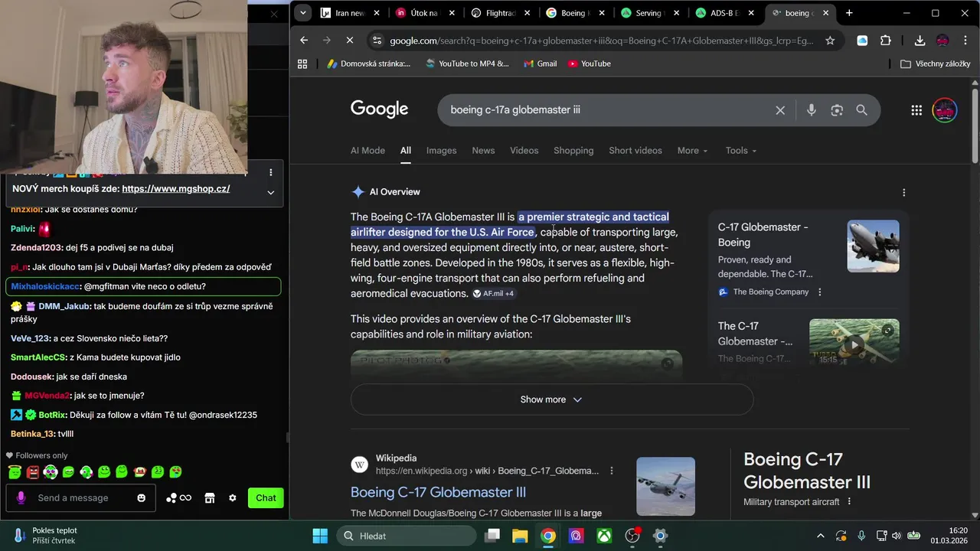Stop loading the page
This screenshot has width=980, height=551.
[349, 41]
